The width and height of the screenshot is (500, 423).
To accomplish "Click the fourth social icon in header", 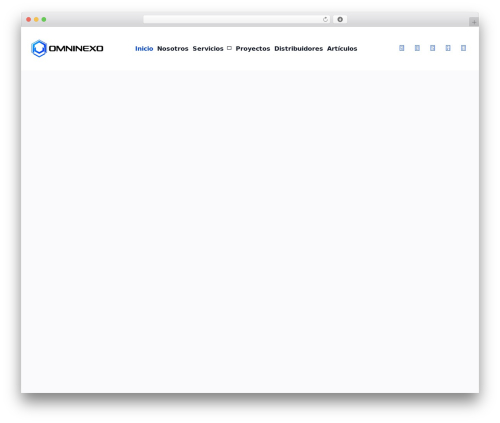I will tap(448, 48).
